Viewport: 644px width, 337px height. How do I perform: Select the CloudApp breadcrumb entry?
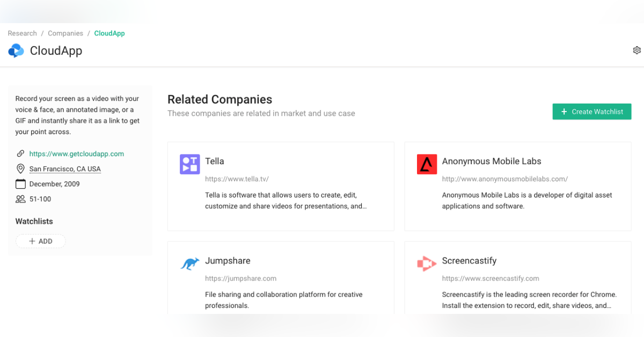click(109, 33)
